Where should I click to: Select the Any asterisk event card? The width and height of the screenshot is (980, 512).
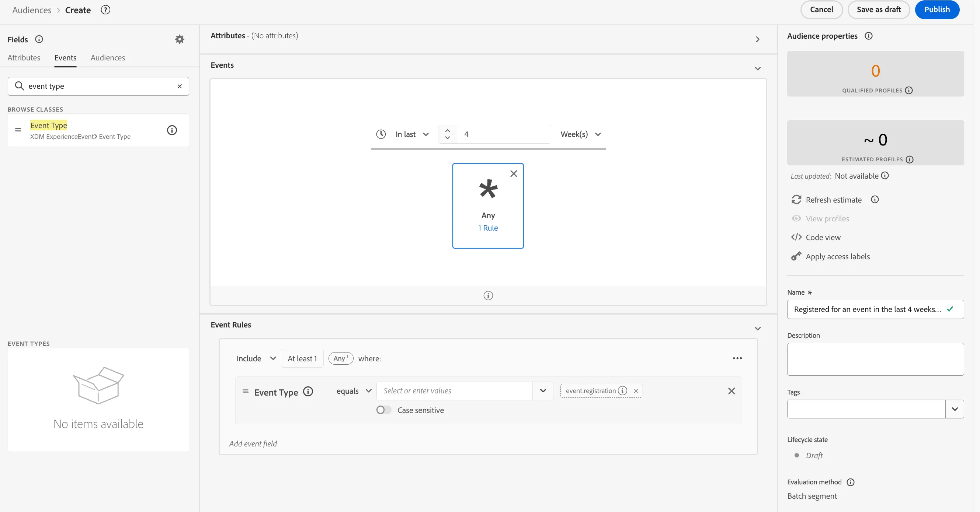click(x=488, y=206)
